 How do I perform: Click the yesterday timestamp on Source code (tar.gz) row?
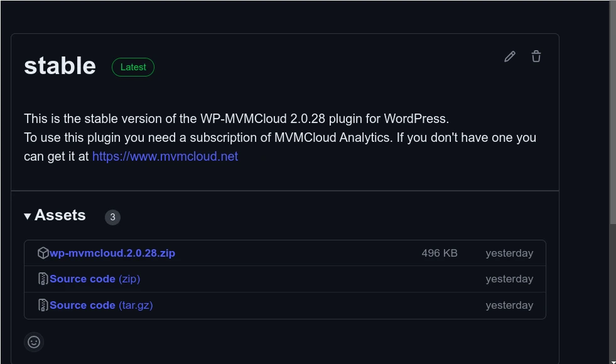pos(509,305)
